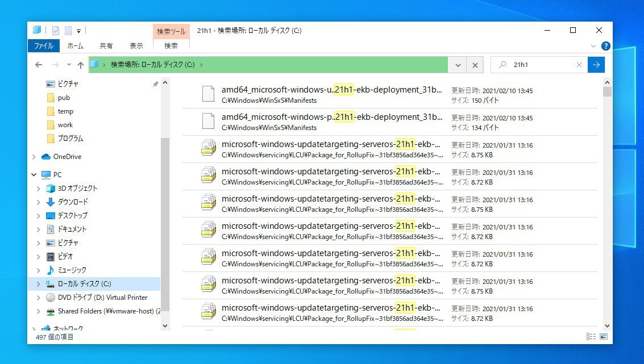
Task: Select the デスクトップ folder icon
Action: point(51,215)
